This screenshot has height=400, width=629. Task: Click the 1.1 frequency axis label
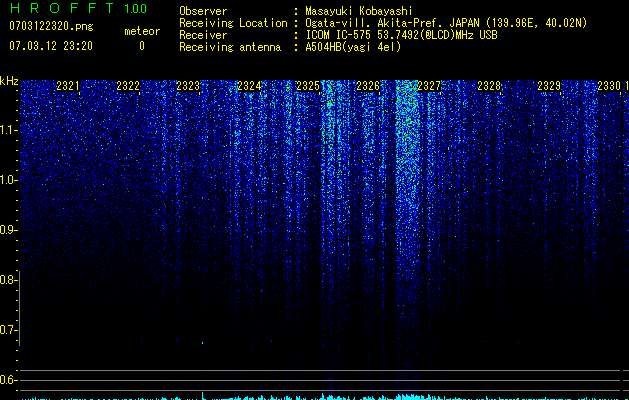[x=8, y=130]
